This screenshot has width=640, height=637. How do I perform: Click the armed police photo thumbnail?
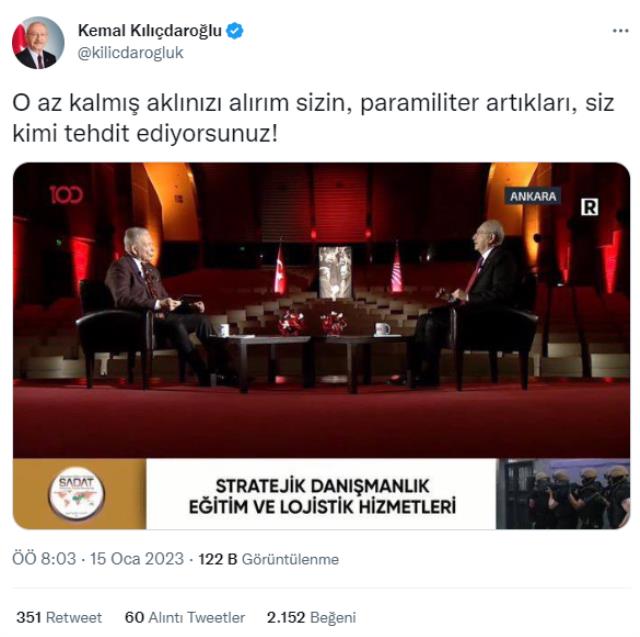tap(563, 494)
